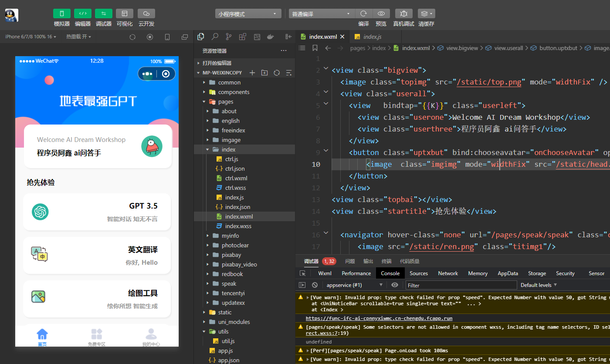Toggle the editor panel button
This screenshot has width=610, height=364.
(x=83, y=13)
